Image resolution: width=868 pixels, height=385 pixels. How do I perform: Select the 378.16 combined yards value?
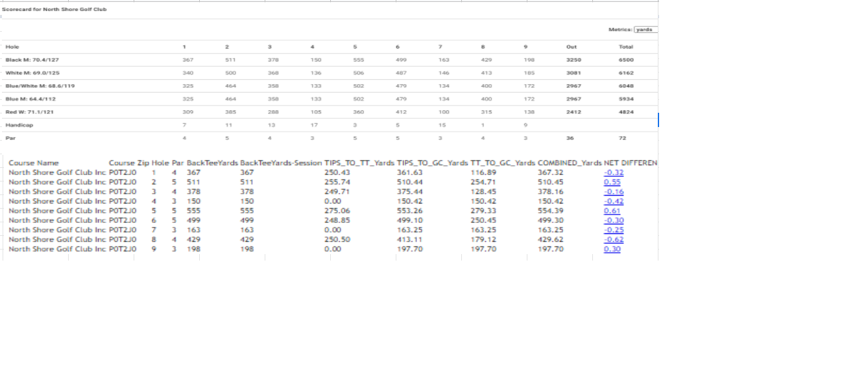coord(551,192)
